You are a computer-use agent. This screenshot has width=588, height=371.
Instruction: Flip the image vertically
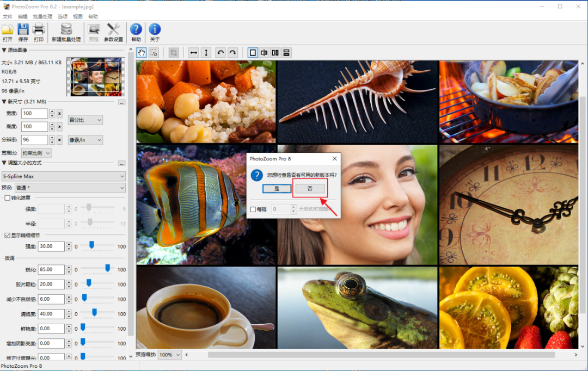tap(206, 53)
